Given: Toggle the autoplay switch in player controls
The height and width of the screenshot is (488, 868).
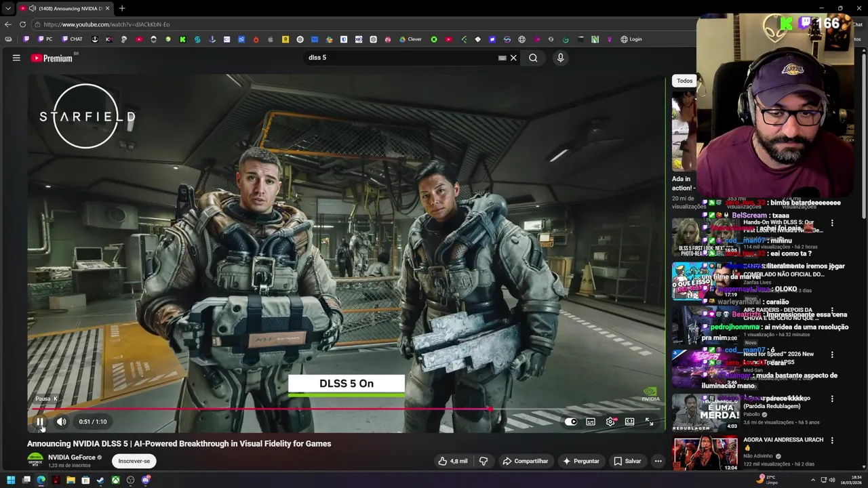Looking at the screenshot, I should [x=571, y=422].
